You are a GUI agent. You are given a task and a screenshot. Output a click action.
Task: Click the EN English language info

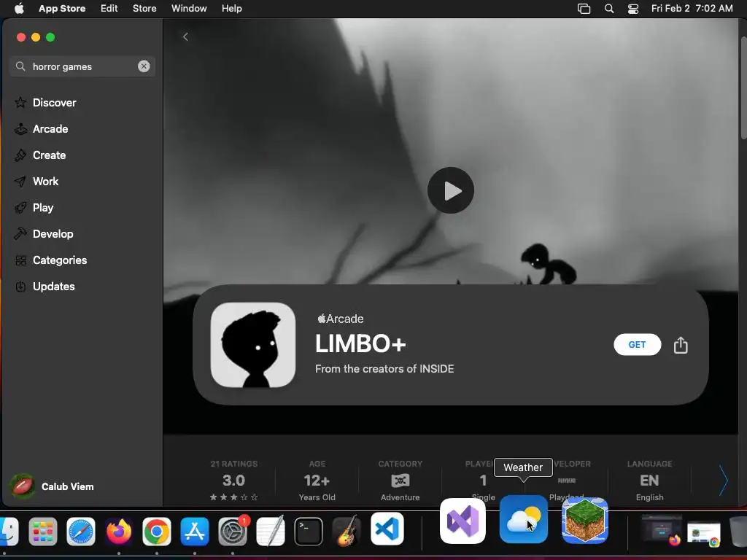pyautogui.click(x=649, y=480)
